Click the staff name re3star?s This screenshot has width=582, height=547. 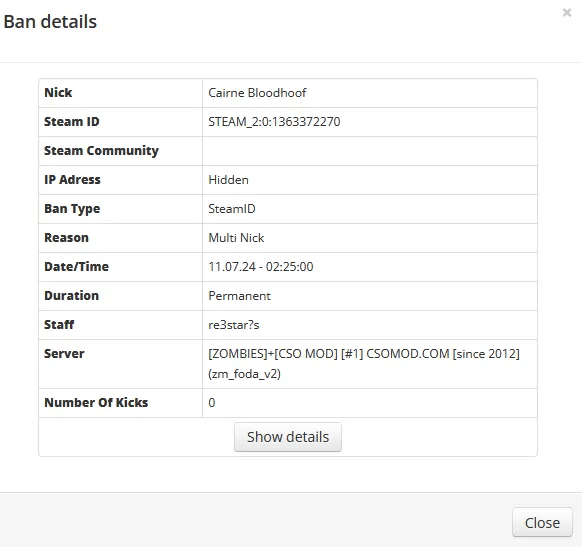233,325
